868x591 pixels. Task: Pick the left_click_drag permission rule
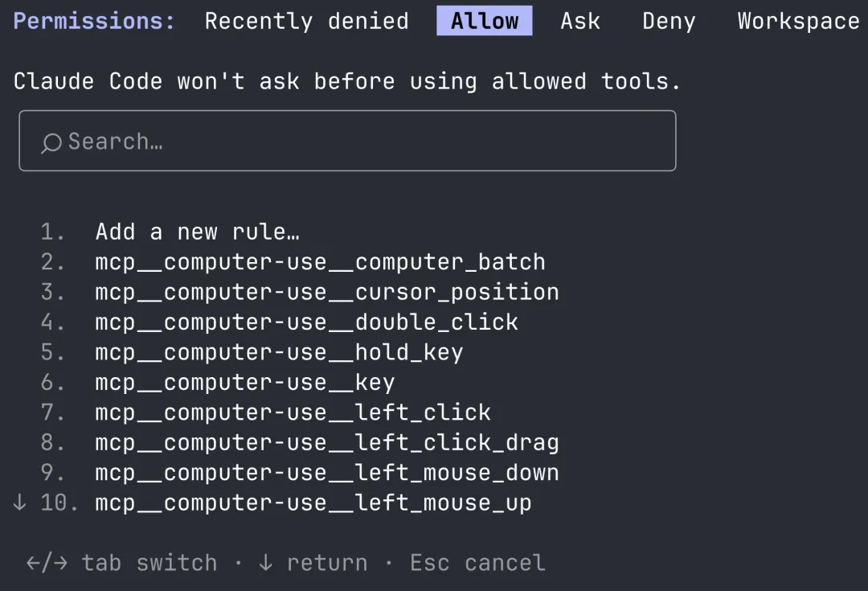coord(326,442)
